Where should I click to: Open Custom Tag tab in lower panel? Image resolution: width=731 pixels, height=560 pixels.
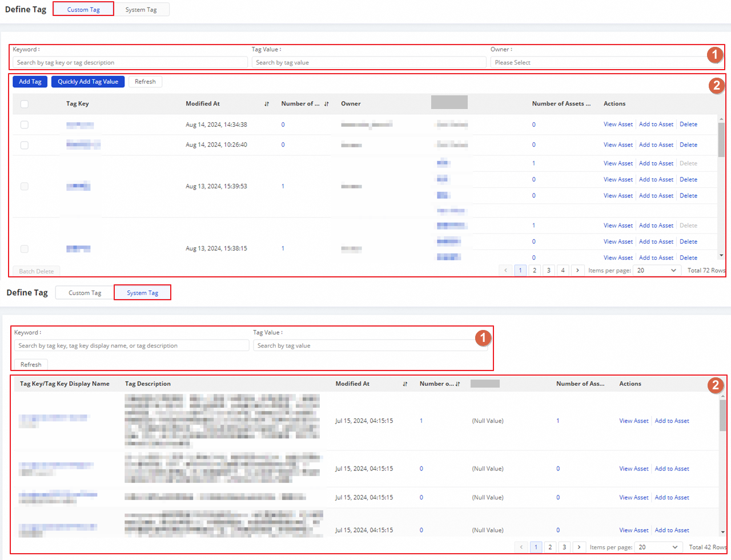85,292
